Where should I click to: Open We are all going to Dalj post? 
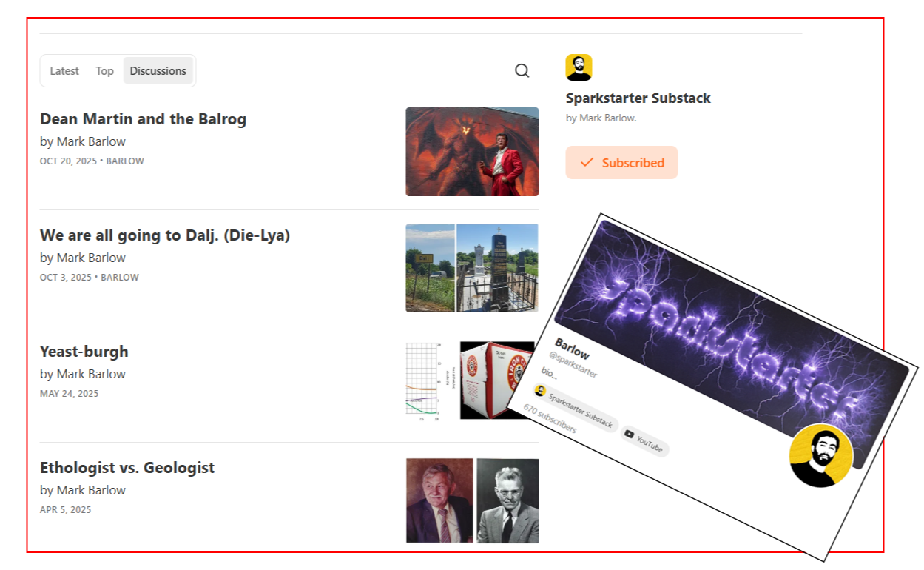point(165,235)
